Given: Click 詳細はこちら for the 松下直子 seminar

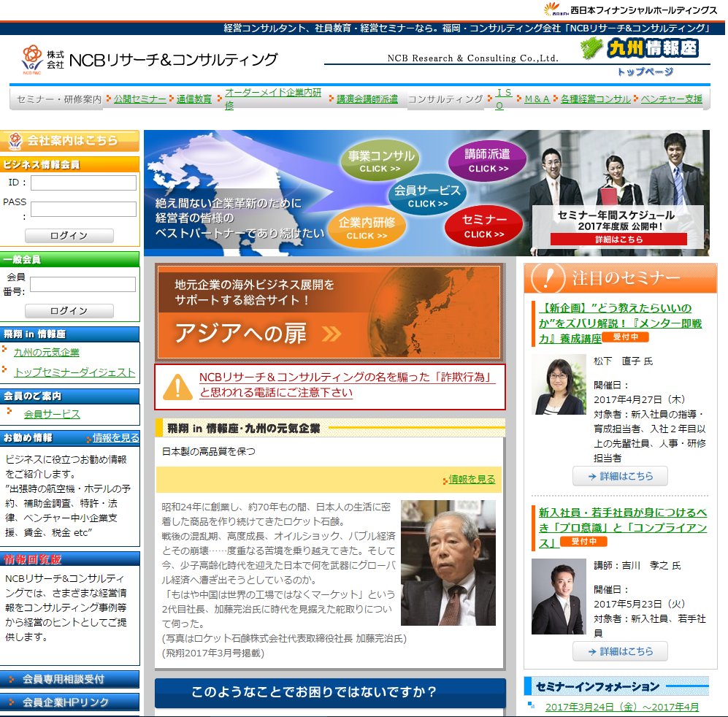Looking at the screenshot, I should pyautogui.click(x=620, y=476).
